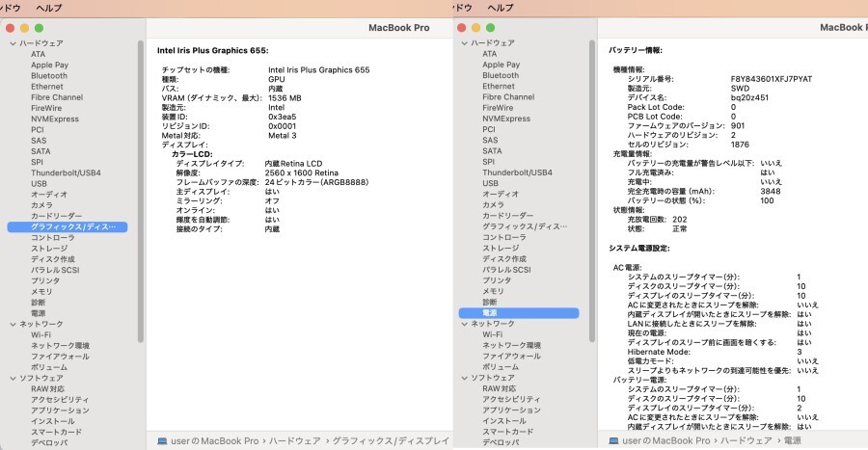
Task: Select パラレルSCSI in right window sidebar
Action: coord(506,269)
